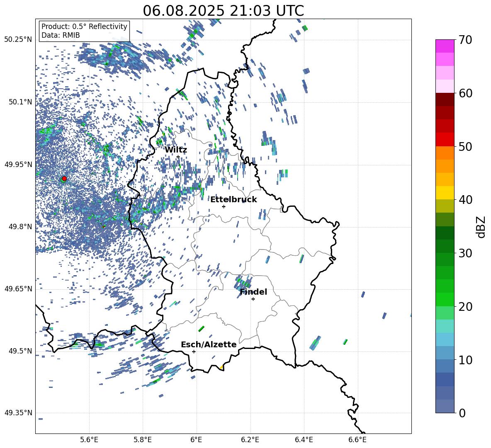Click the orange echo pixel on southern Luxembourg border

221,367
